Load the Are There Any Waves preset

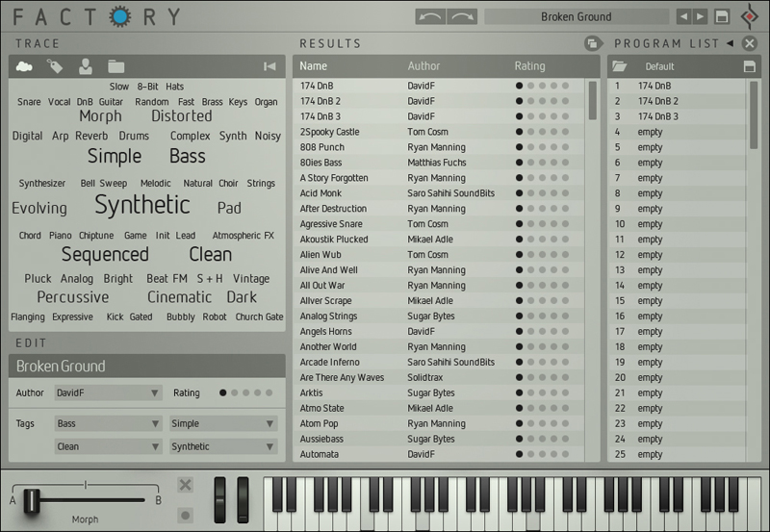click(438, 377)
